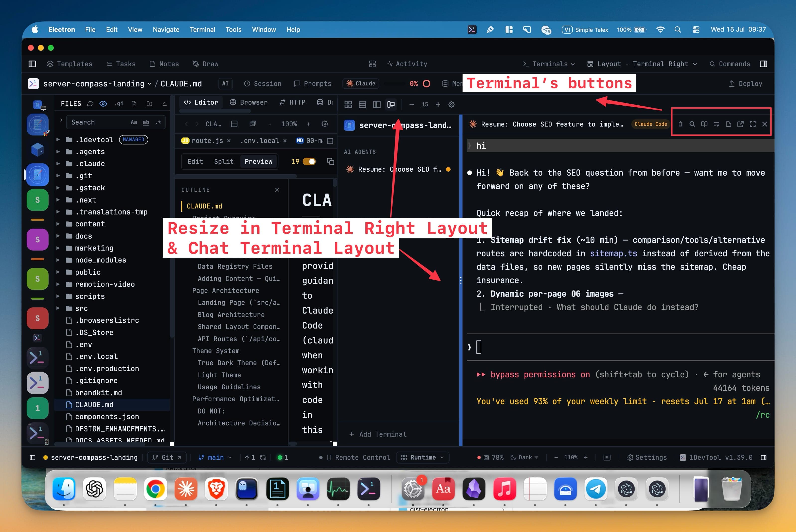Open the main branch dropdown
Image resolution: width=796 pixels, height=532 pixels.
click(x=215, y=457)
